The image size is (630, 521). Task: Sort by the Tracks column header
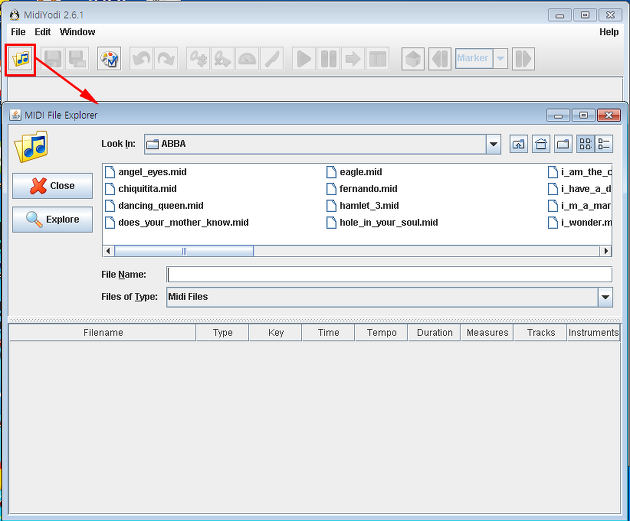coord(541,333)
